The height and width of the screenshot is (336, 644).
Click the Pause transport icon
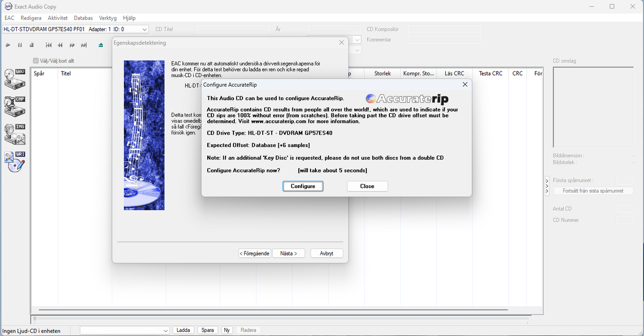point(20,45)
